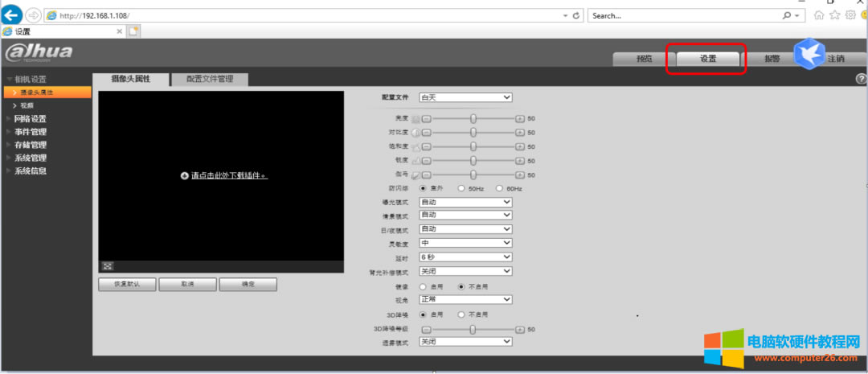Click the refresh icon in the address bar

[575, 15]
